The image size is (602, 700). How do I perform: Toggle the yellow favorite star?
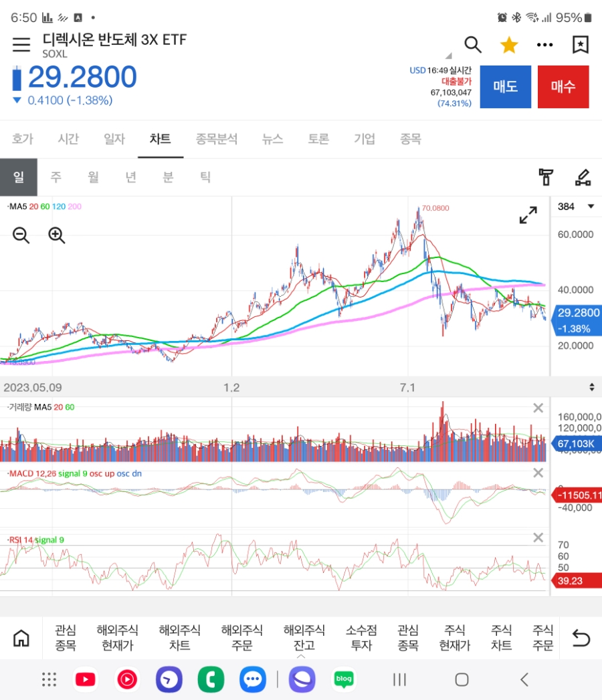(x=508, y=45)
